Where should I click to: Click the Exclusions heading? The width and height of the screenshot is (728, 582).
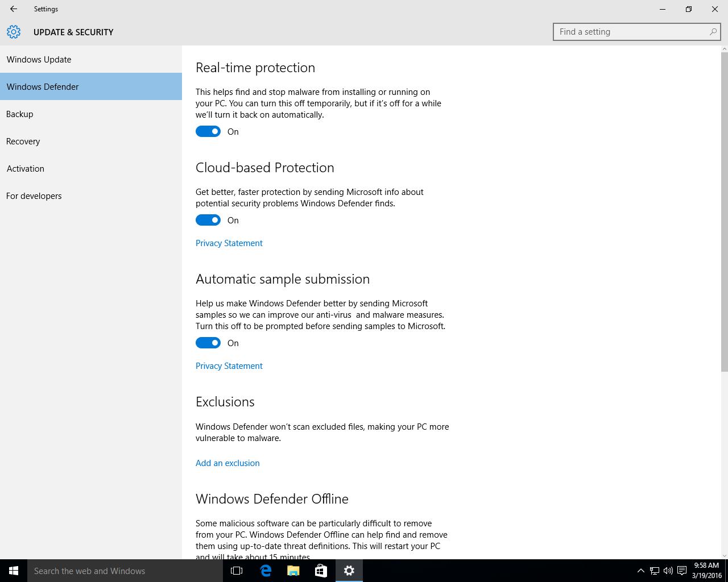pyautogui.click(x=225, y=402)
